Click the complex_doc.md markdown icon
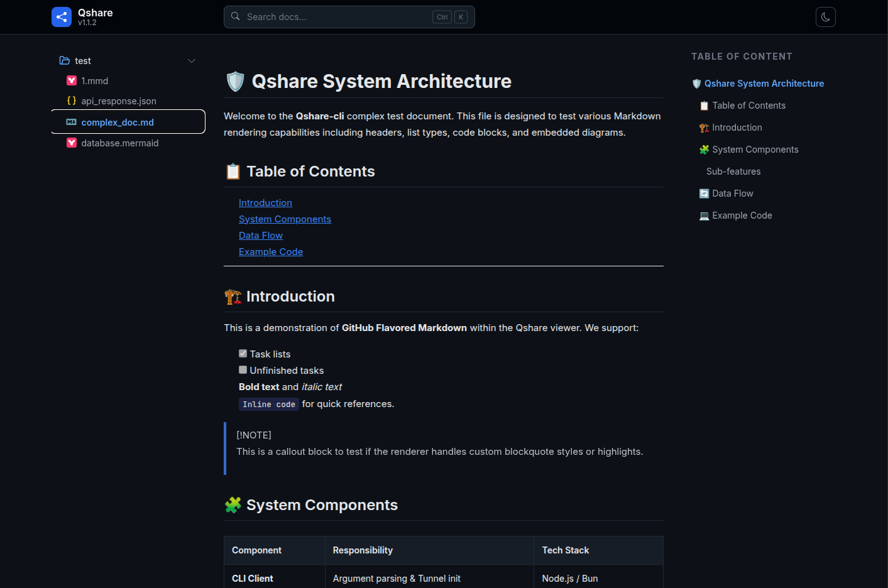This screenshot has height=588, width=888. click(72, 122)
